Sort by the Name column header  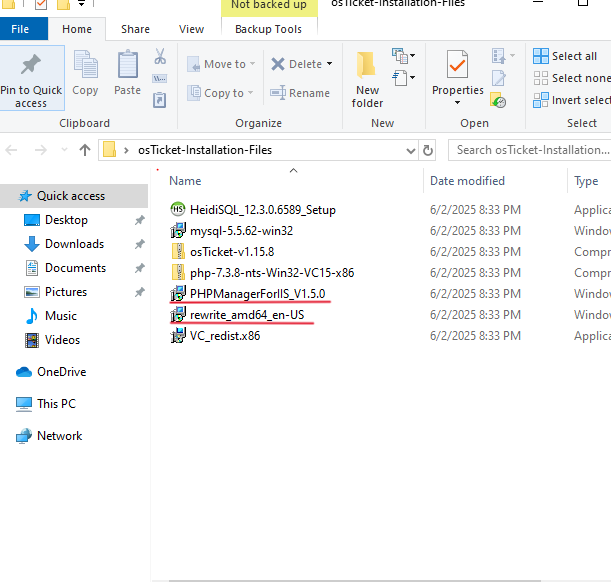(185, 181)
